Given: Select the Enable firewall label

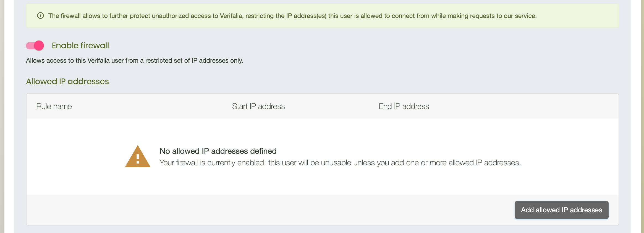Looking at the screenshot, I should [80, 45].
